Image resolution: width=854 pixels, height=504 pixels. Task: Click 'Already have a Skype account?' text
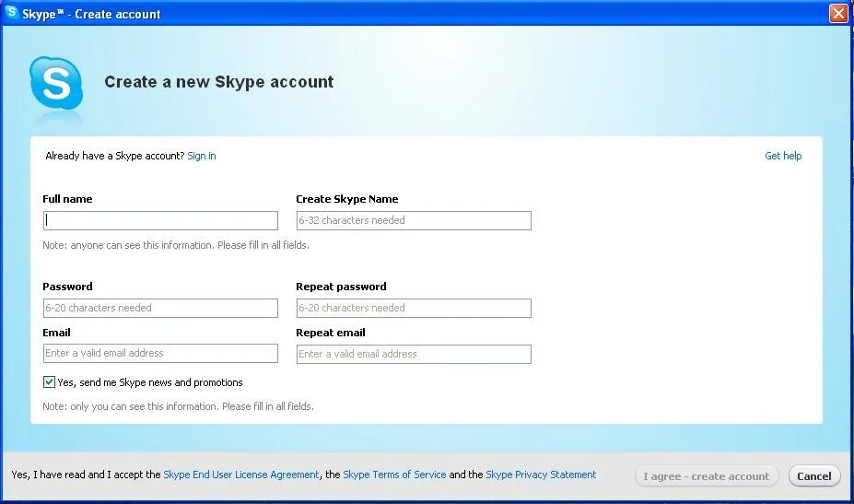[x=115, y=156]
